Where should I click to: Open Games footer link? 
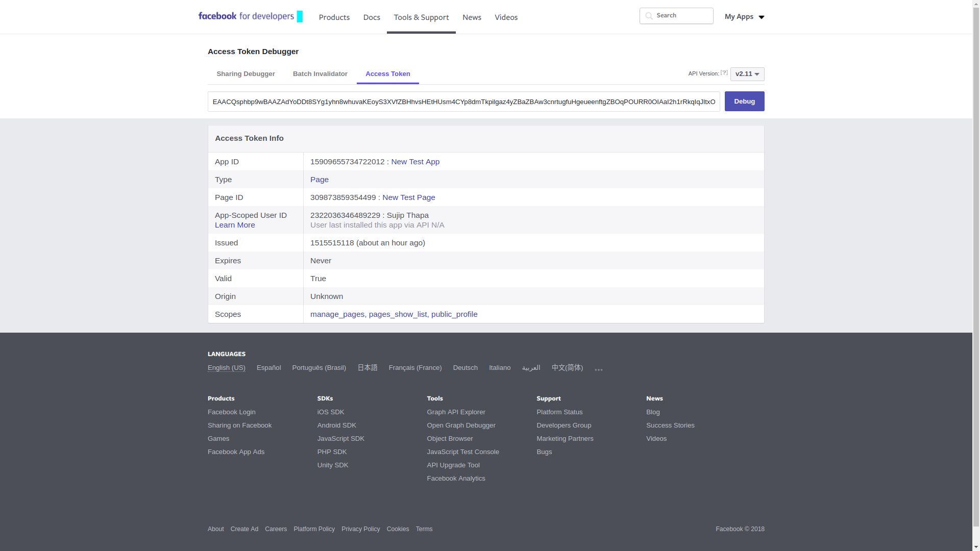click(x=218, y=439)
